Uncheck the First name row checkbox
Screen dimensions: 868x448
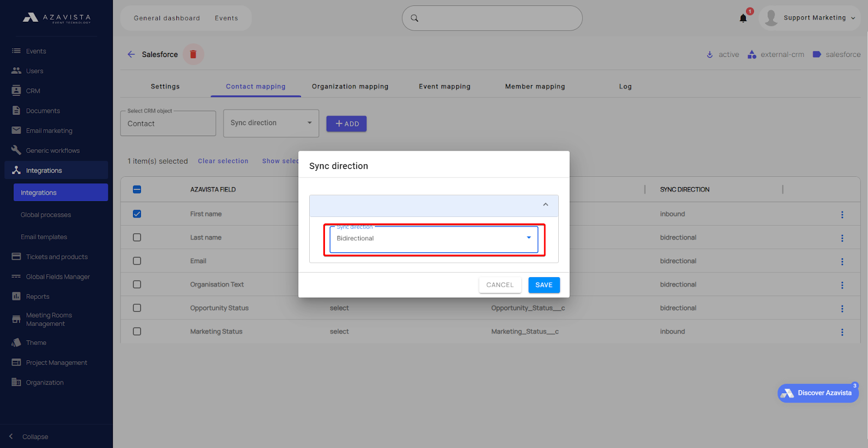tap(137, 214)
